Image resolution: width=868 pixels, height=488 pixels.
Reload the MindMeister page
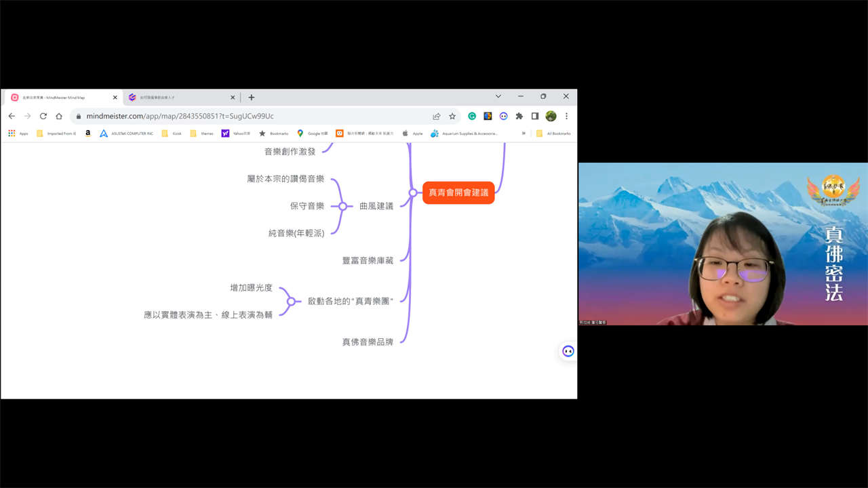coord(43,116)
